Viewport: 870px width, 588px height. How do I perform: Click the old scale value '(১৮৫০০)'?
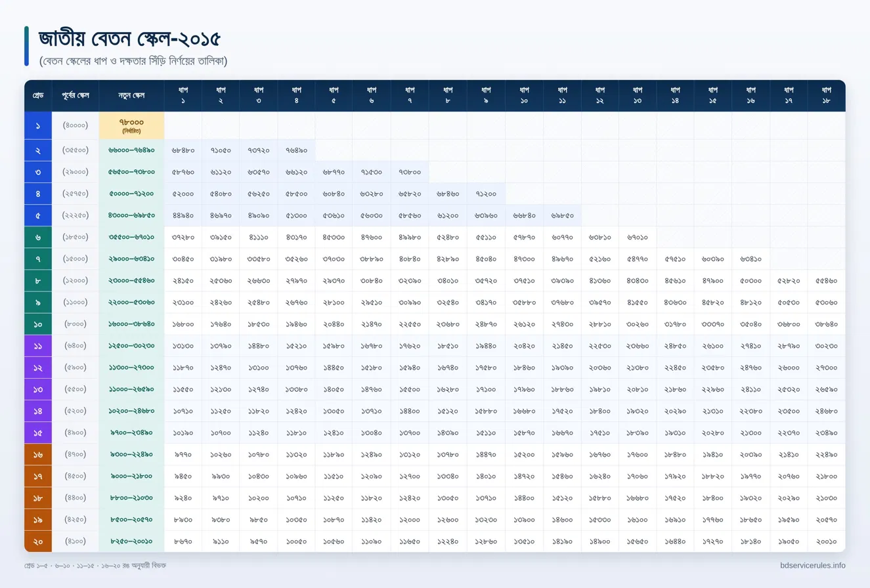pos(76,237)
